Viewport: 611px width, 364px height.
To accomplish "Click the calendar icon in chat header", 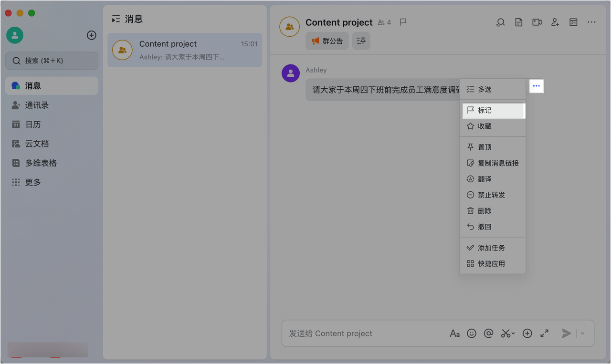I will point(573,22).
